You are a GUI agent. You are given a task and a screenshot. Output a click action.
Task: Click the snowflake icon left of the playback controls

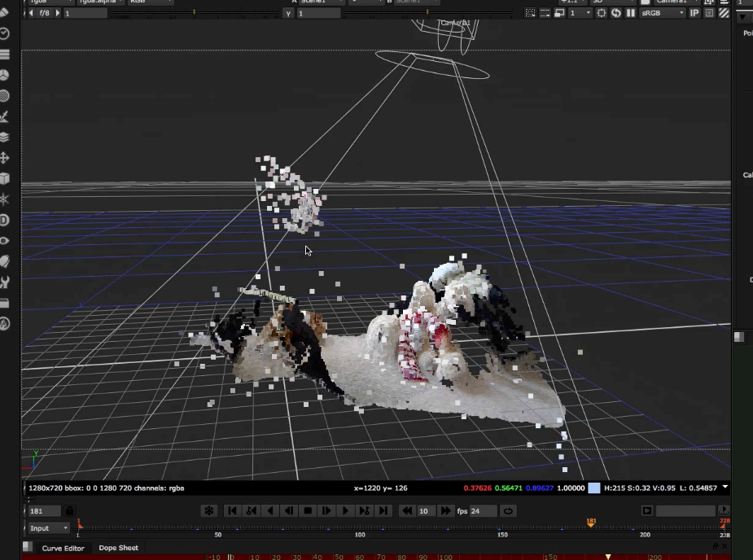[x=208, y=510]
